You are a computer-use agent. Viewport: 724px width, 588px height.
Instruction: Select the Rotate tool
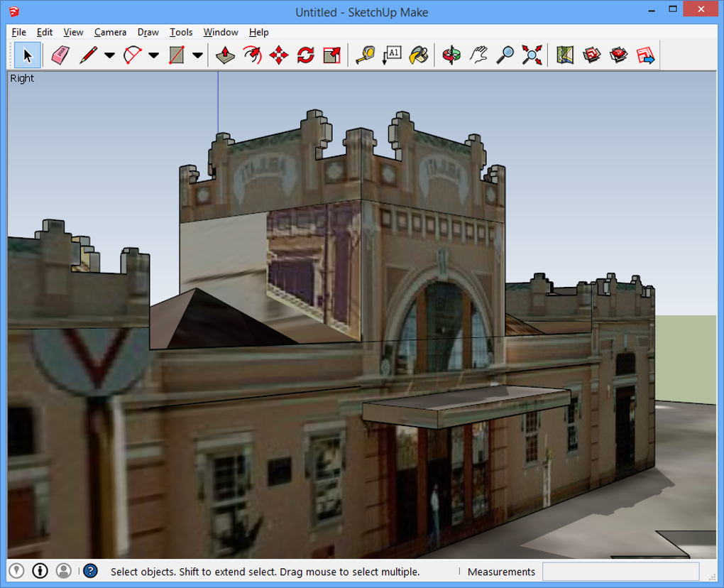305,55
